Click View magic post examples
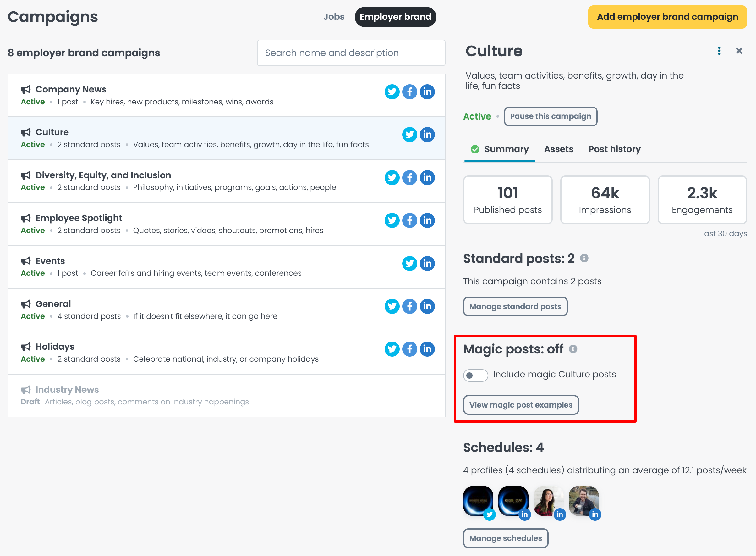 coord(521,405)
